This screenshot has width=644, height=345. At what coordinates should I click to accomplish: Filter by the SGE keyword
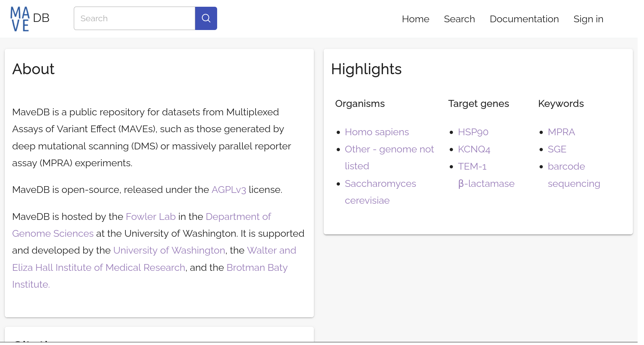click(557, 149)
